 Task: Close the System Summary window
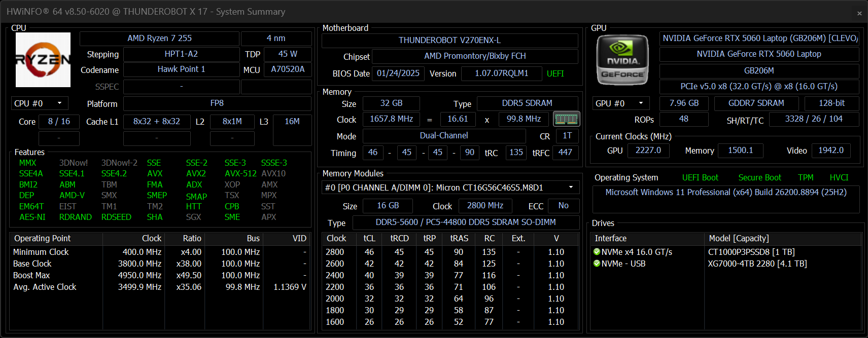click(x=859, y=13)
